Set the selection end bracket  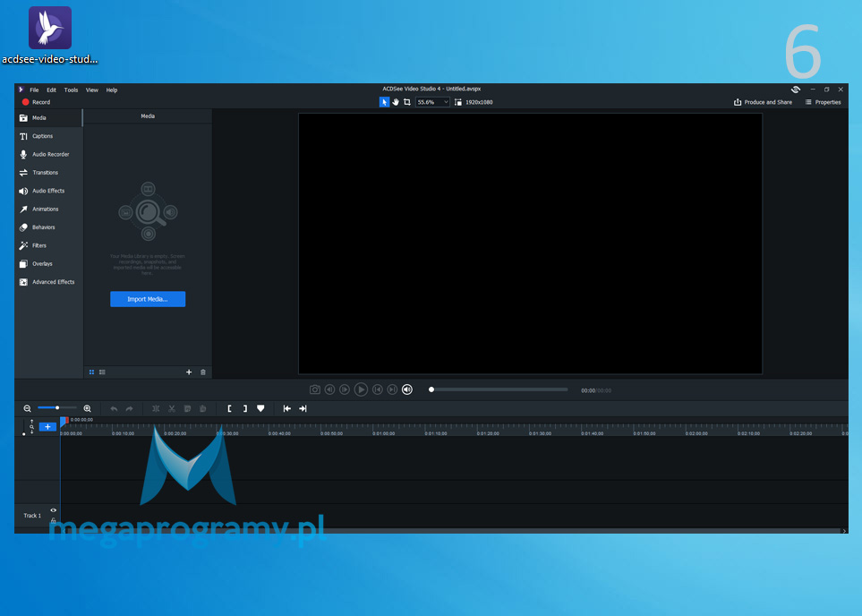[x=245, y=408]
